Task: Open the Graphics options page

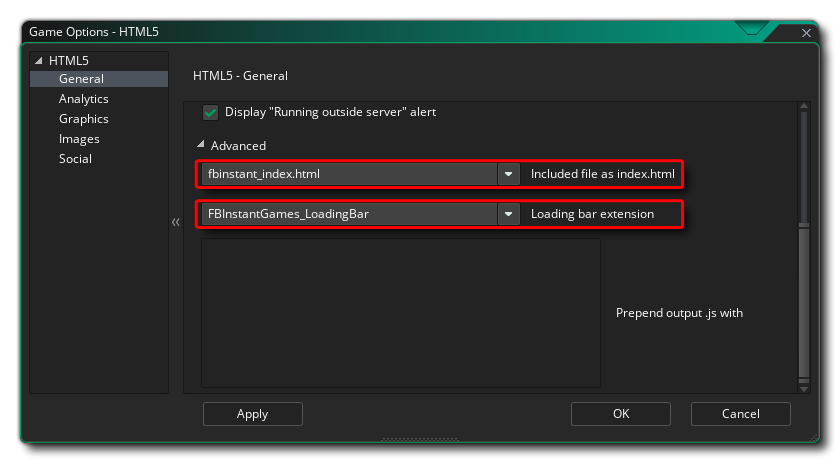Action: pos(84,119)
